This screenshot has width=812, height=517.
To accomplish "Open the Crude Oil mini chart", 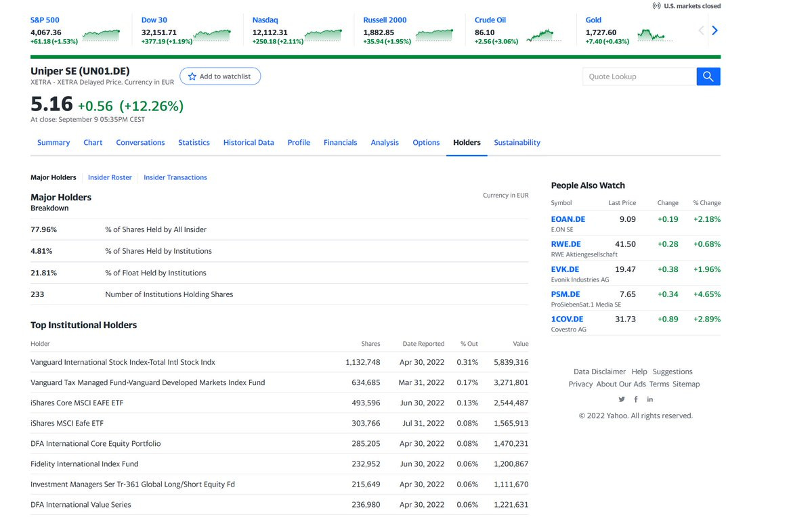I will point(544,35).
